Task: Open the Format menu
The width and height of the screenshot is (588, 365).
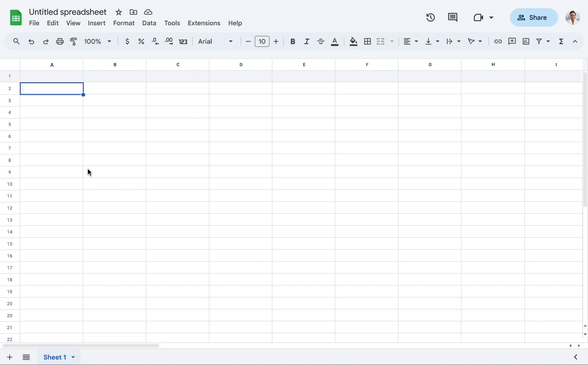Action: pos(124,23)
